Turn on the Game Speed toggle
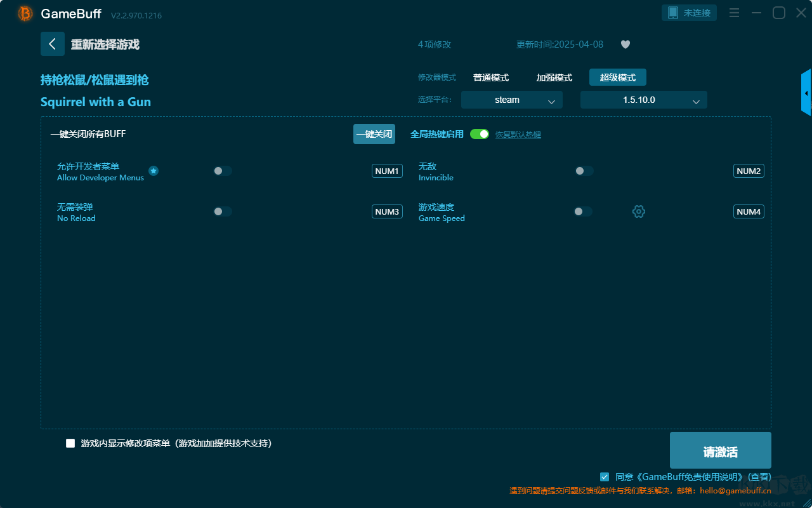Screen dimensions: 812x508 click(x=583, y=211)
